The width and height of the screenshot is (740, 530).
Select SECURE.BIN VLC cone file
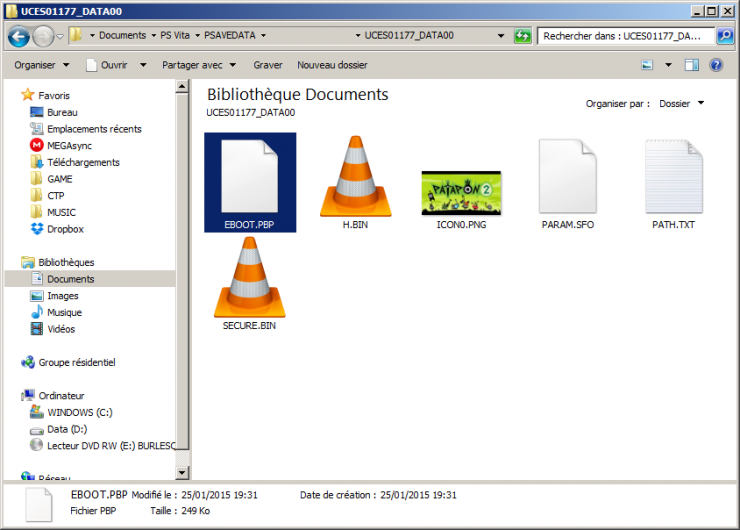[250, 284]
